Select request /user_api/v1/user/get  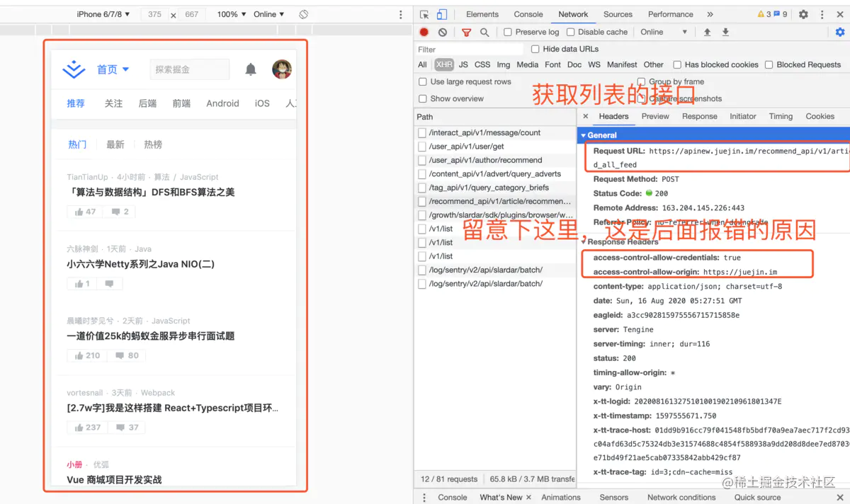(x=496, y=147)
